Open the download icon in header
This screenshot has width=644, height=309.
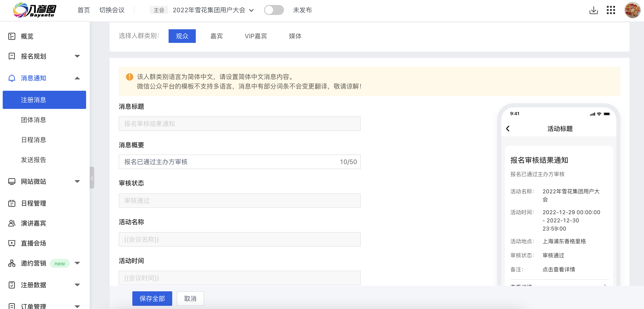[x=593, y=10]
